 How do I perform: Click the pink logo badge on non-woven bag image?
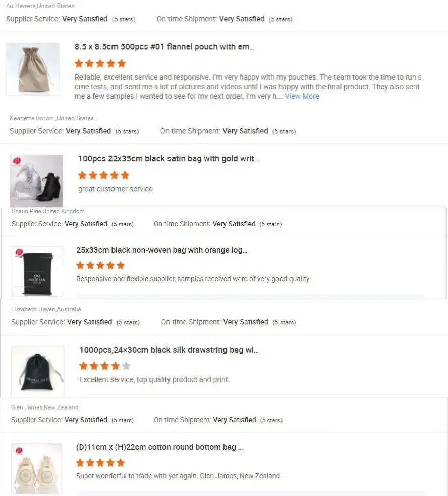pos(19,252)
